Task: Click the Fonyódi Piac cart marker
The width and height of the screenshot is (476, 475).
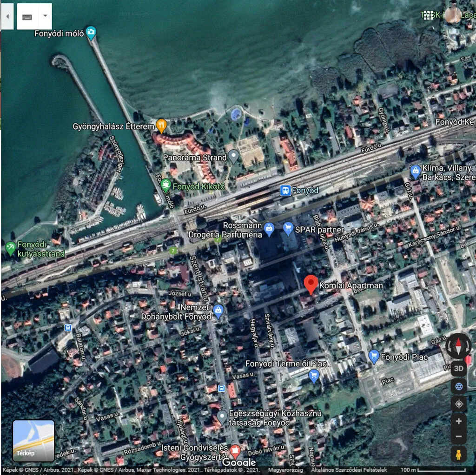Action: click(x=374, y=356)
